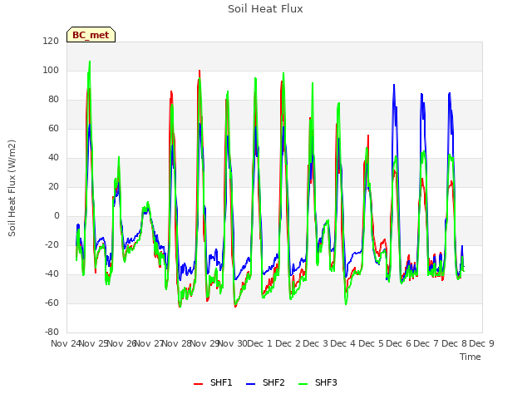
Task: Click the 'Dec 4' x-axis tick label
Action: [x=343, y=343]
